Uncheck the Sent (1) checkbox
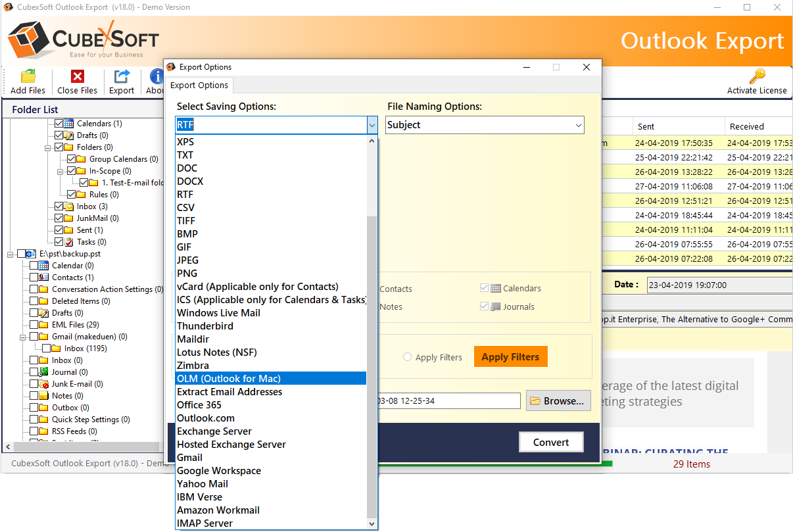This screenshot has height=532, width=793. [59, 230]
